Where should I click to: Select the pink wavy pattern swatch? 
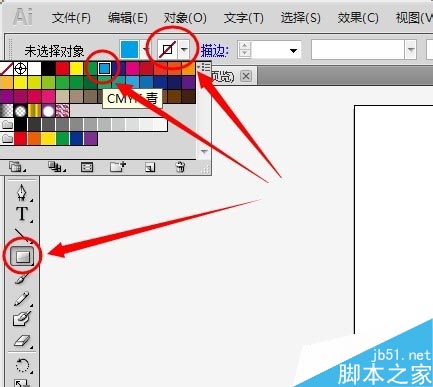click(62, 110)
